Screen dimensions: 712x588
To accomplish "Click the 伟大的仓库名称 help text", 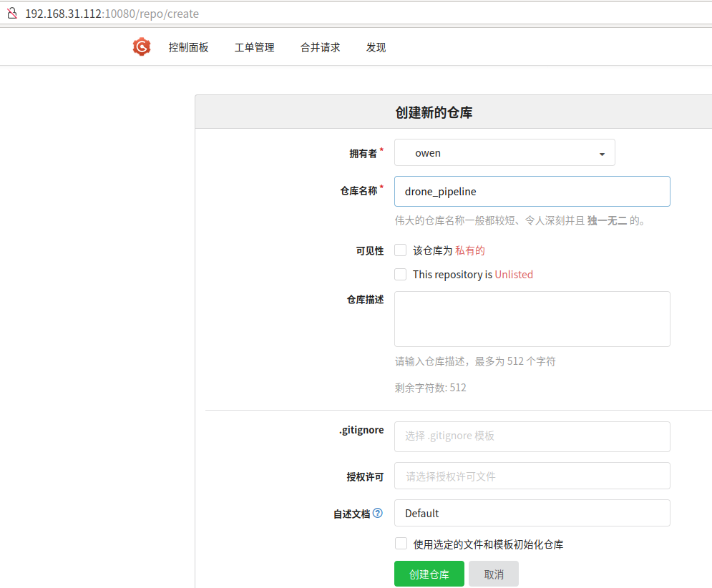I will click(520, 220).
